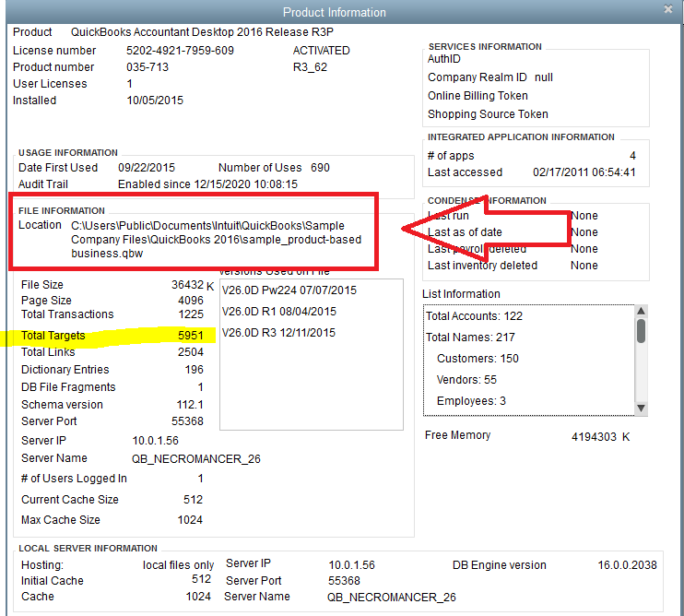Click Last inventory deleted None value

[x=584, y=266]
